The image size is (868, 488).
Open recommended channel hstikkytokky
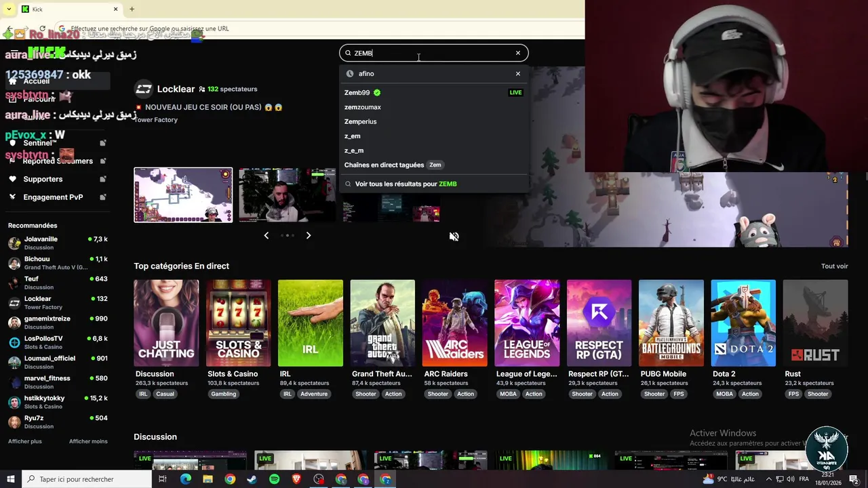coord(58,402)
